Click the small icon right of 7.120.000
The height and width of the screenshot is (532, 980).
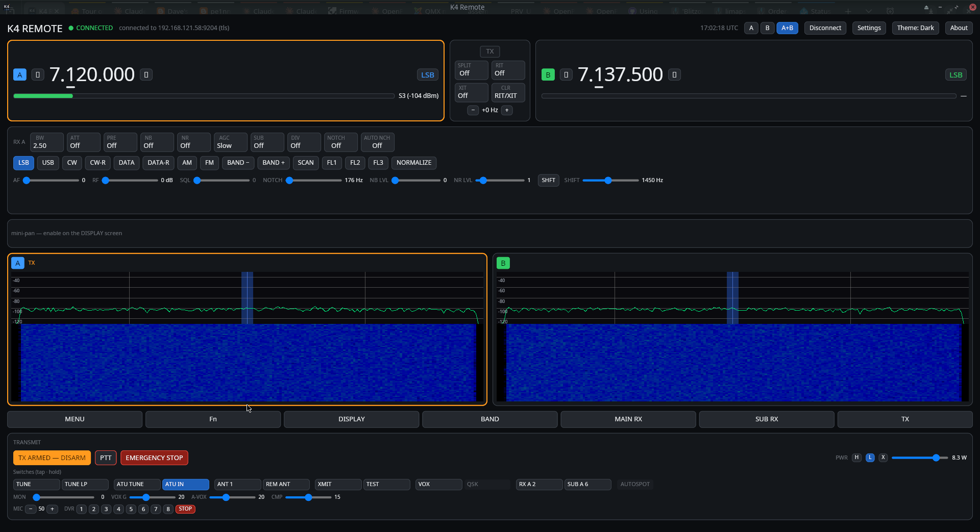tap(146, 75)
